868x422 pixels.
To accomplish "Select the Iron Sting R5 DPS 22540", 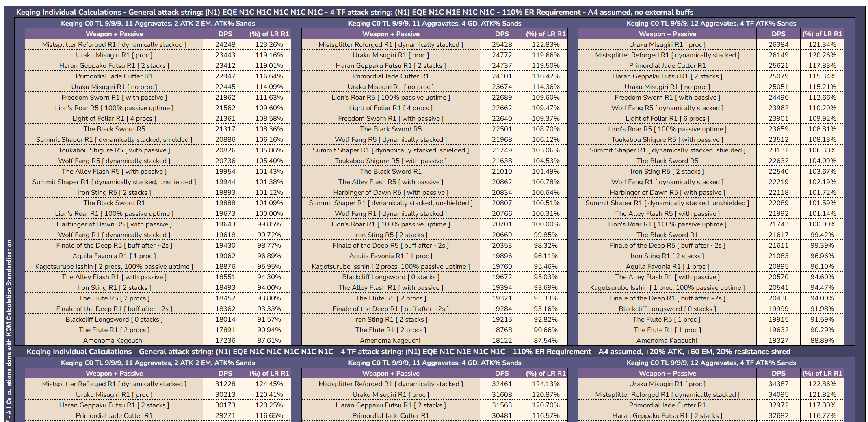I will pos(778,171).
